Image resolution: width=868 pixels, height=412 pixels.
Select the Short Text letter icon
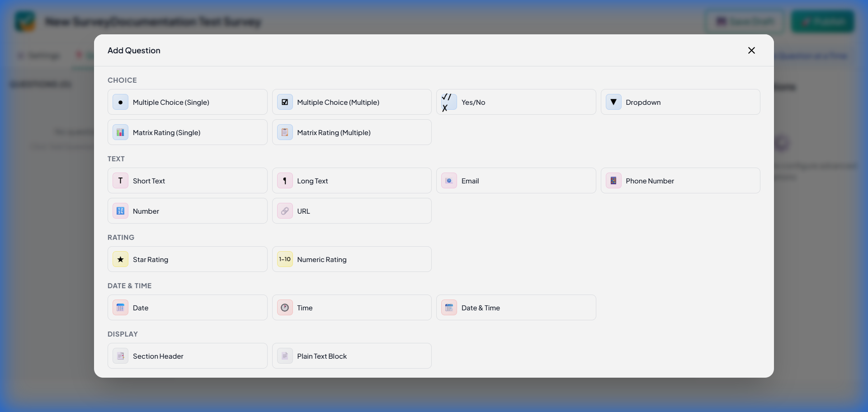tap(120, 180)
